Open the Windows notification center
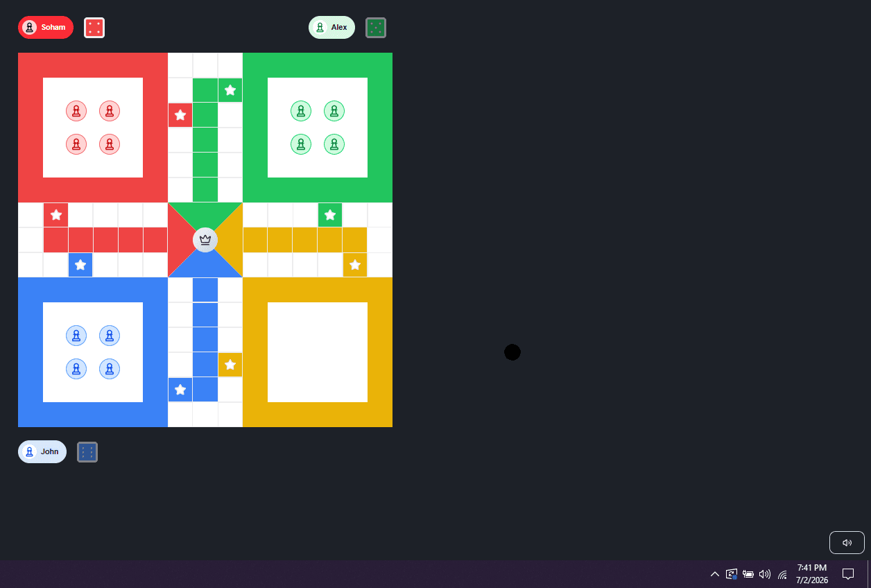Image resolution: width=871 pixels, height=588 pixels. 847,574
